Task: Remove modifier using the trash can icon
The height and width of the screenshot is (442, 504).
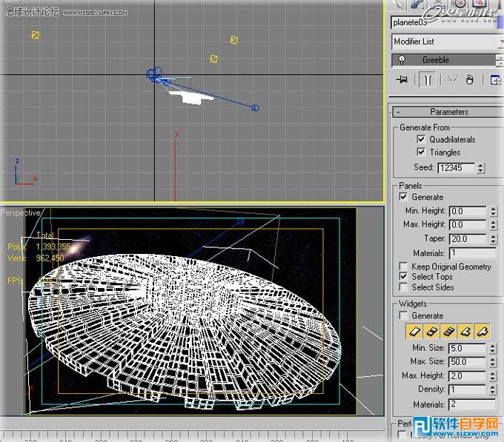Action: [470, 80]
